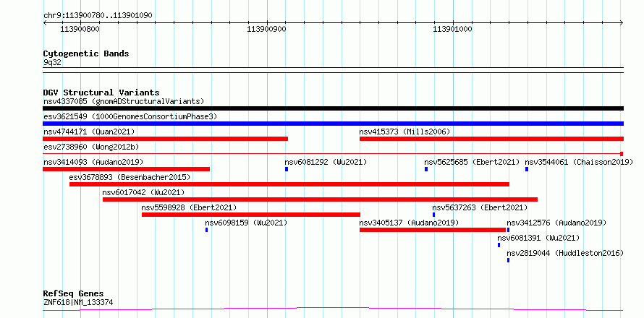
Task: Select the red nsv5598928 Ebert2021 bar
Action: point(251,215)
